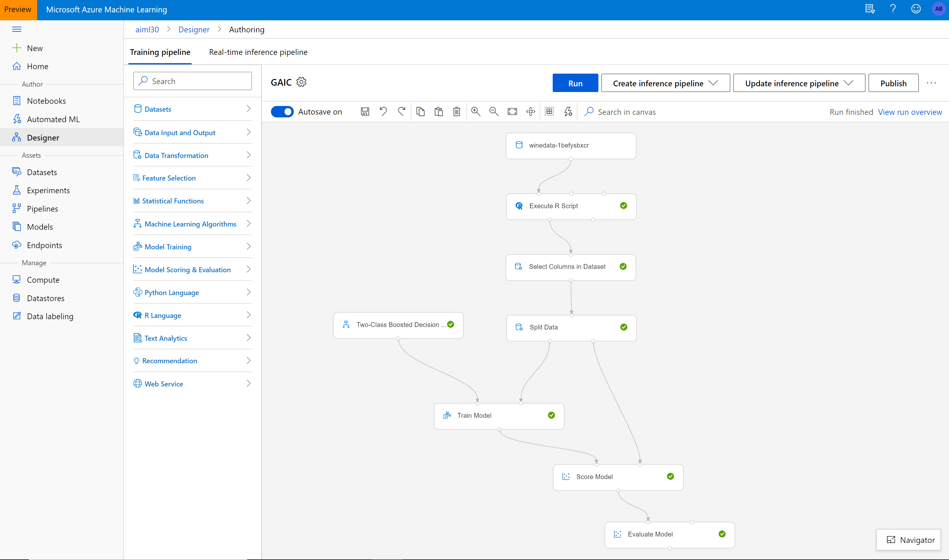Toggle the Autosave on switch
Viewport: 949px width, 560px height.
[x=283, y=111]
